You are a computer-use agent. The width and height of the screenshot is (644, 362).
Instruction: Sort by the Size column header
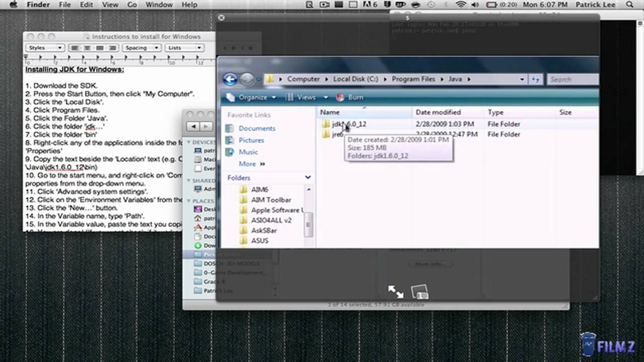[578, 112]
